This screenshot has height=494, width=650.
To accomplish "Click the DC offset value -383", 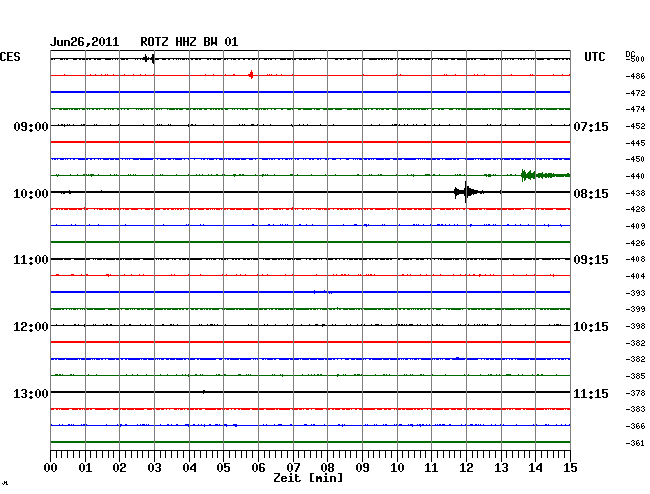I will pyautogui.click(x=635, y=409).
